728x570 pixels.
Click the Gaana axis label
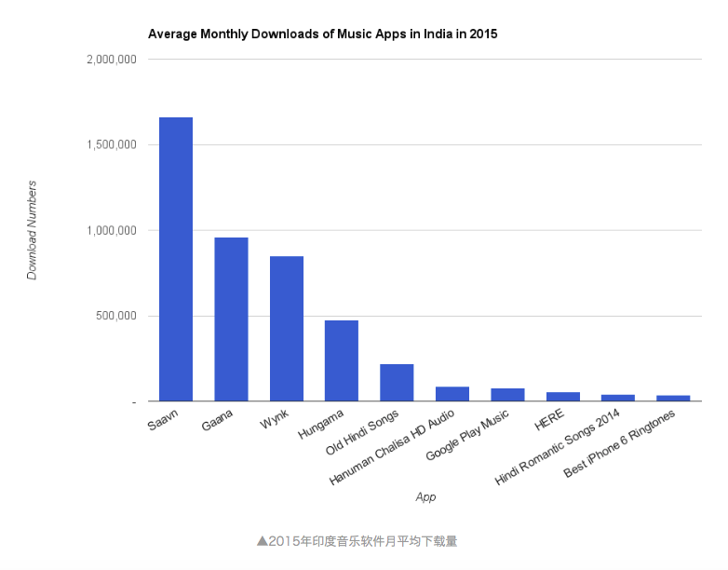point(217,420)
